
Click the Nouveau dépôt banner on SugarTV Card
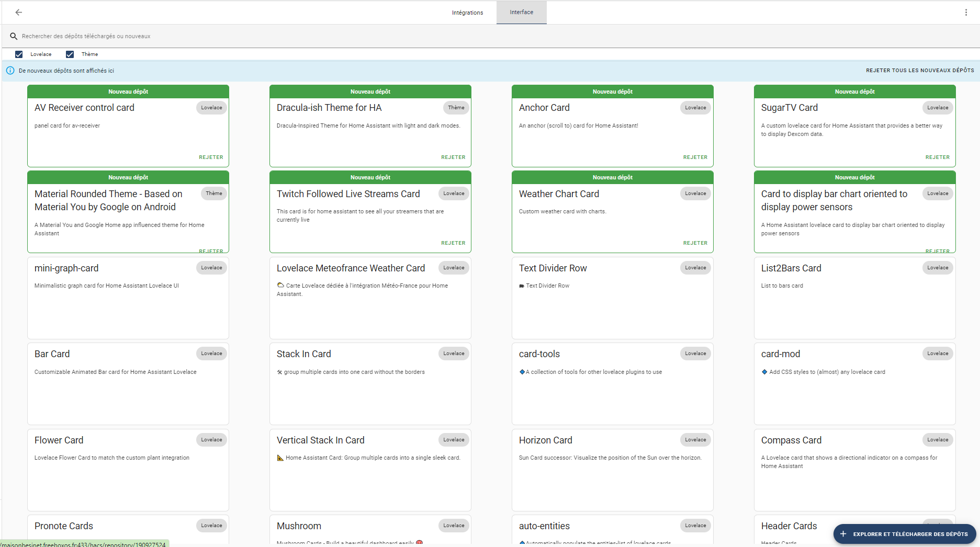click(855, 92)
